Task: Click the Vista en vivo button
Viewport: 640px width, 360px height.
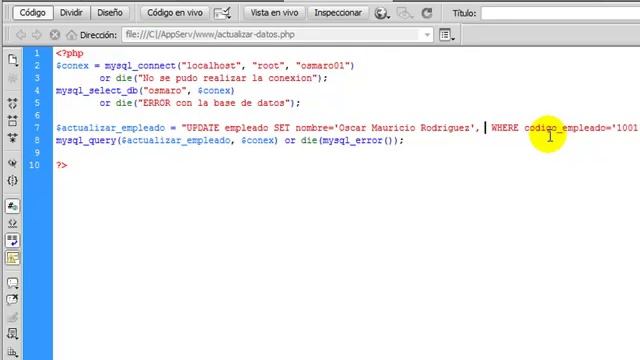Action: coord(274,13)
